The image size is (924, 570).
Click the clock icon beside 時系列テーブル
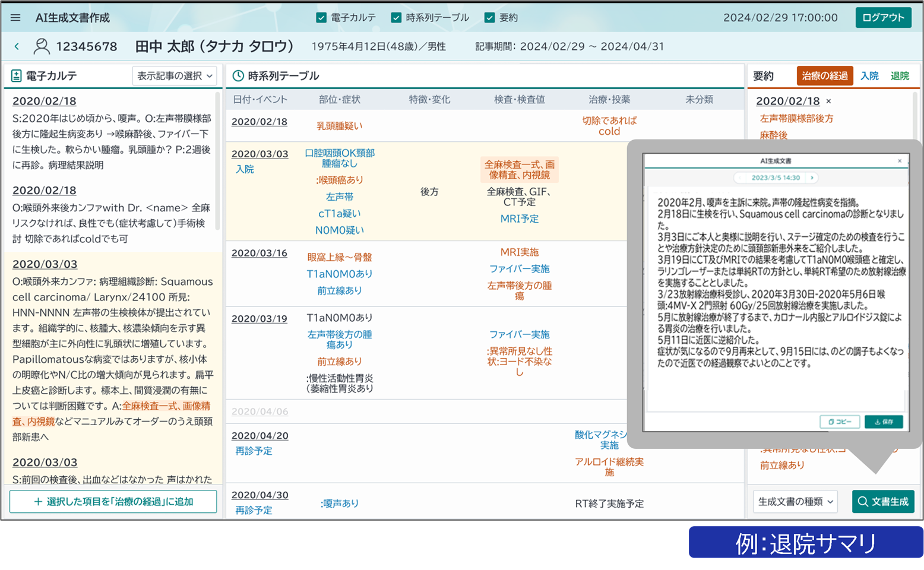click(x=238, y=76)
